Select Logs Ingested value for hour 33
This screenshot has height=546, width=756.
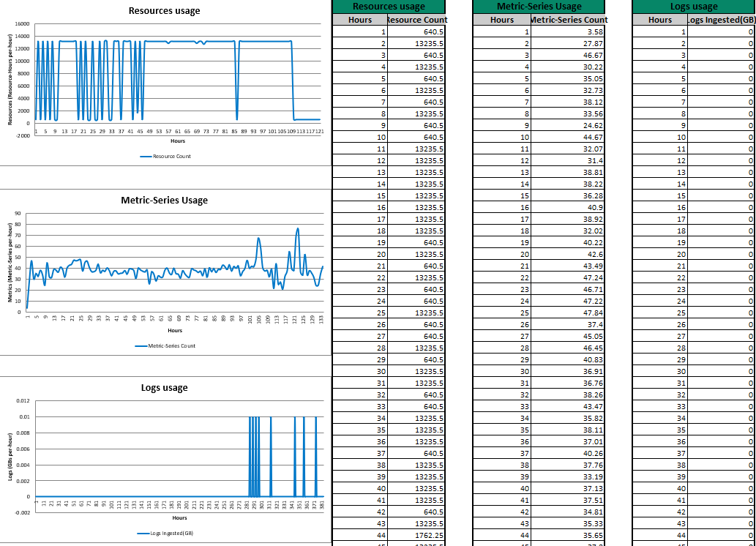(x=721, y=407)
